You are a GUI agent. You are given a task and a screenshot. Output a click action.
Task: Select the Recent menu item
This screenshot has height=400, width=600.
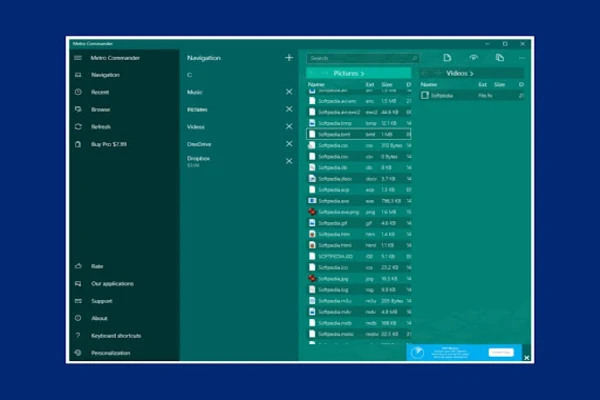[100, 92]
